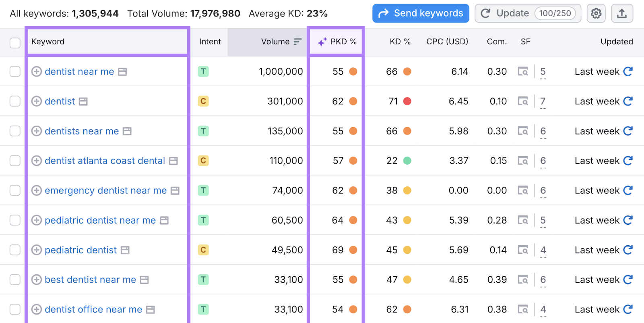Screen dimensions: 644x323
Task: Sort table by PKD % column
Action: 343,42
